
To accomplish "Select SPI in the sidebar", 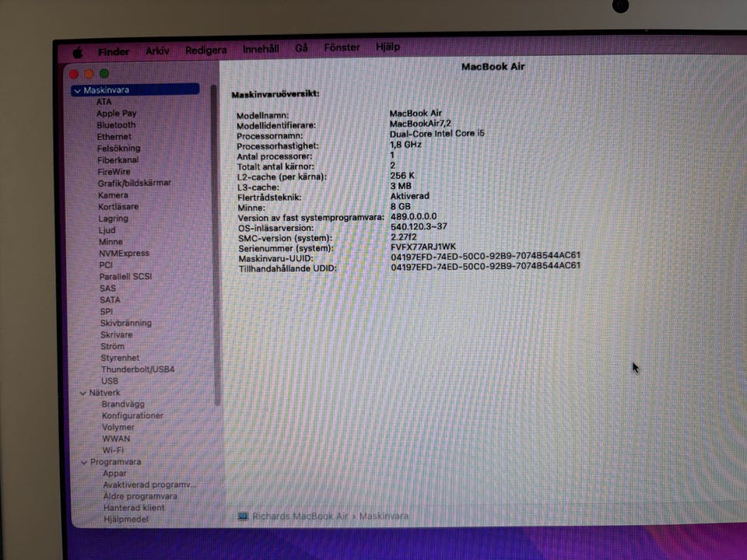I will [x=107, y=311].
